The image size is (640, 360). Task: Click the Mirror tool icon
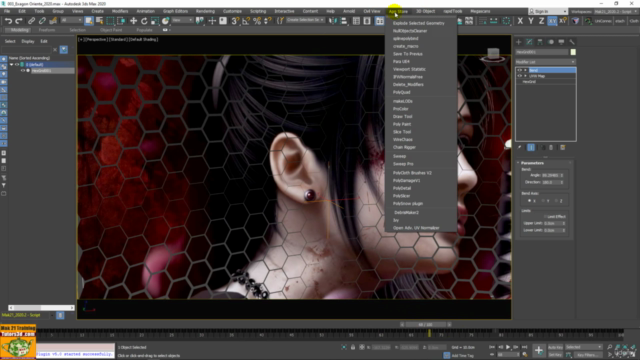(x=333, y=21)
